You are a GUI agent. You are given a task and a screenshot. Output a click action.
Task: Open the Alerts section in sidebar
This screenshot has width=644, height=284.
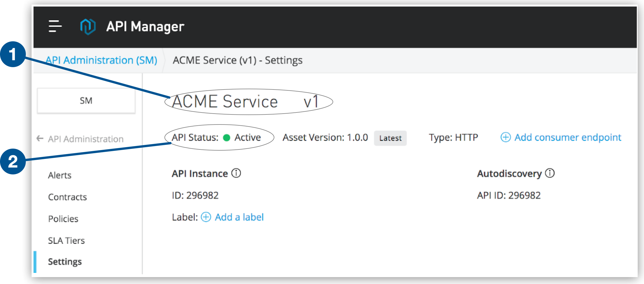[60, 175]
